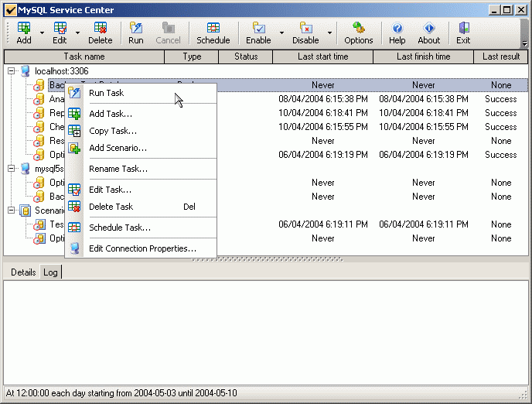Click the Exit toolbar icon
Viewport: 532px width, 404px height.
463,28
